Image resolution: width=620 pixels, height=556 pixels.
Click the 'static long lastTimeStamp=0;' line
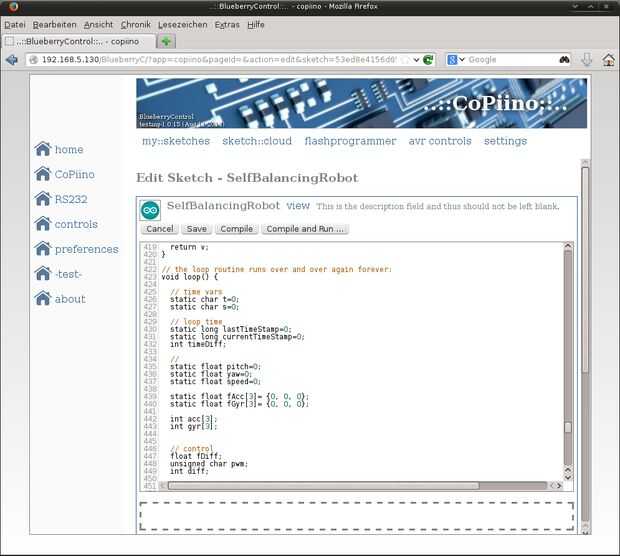coord(231,329)
